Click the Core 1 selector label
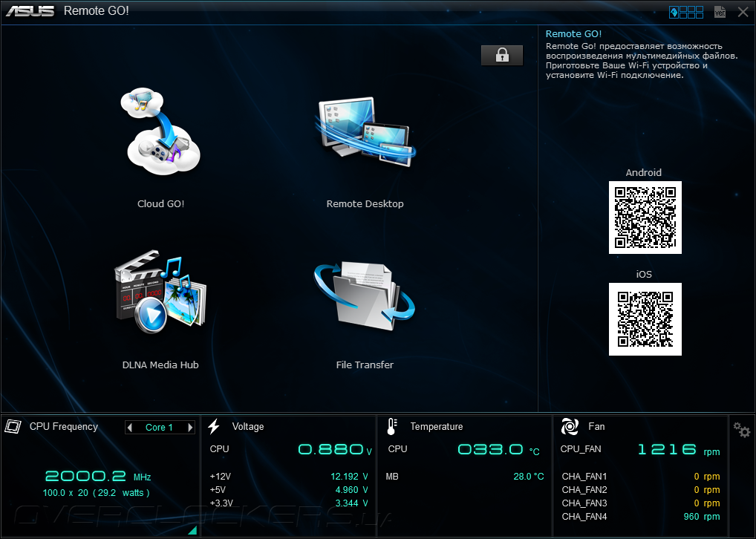This screenshot has height=539, width=756. 159,428
